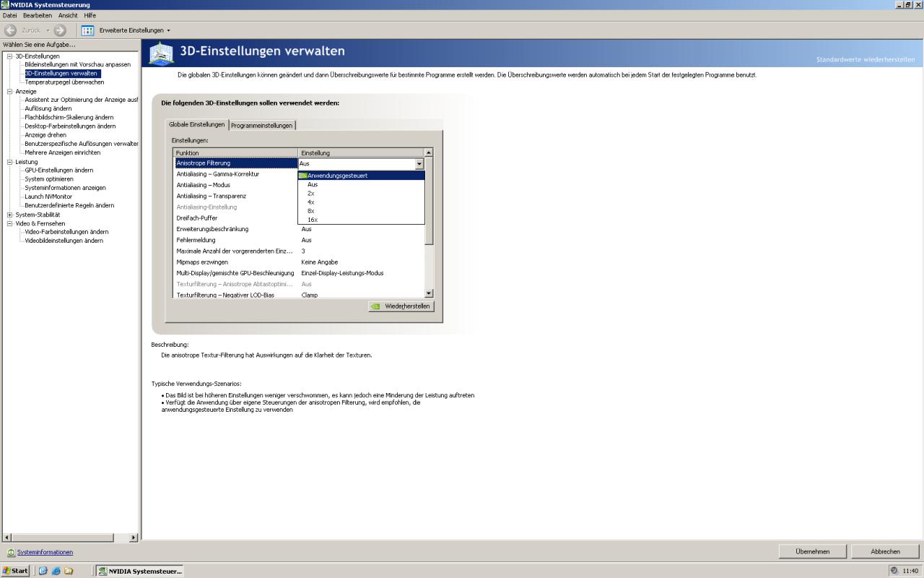Select the Dreifach-Puffer setting row
Screen dimensions: 924x578
[300, 218]
